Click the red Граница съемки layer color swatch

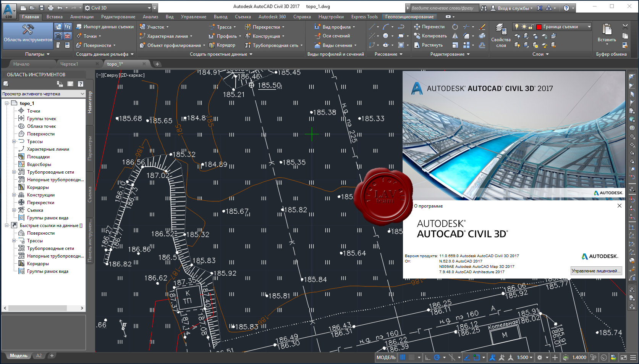539,27
